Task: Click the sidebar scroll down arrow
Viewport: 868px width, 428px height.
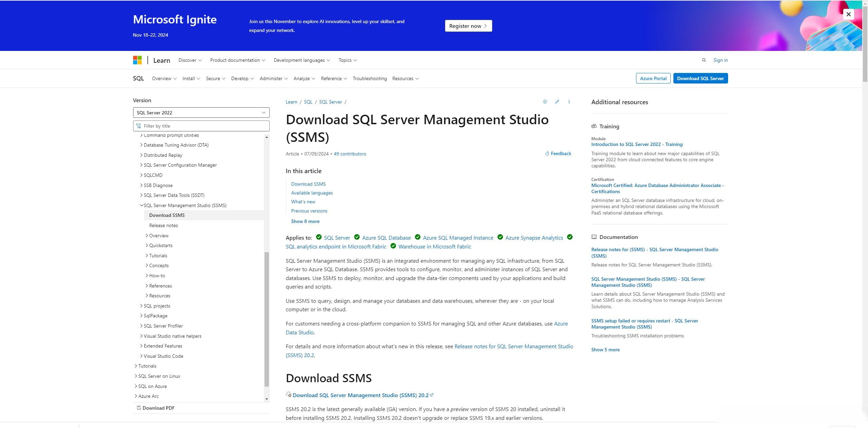Action: pyautogui.click(x=267, y=399)
